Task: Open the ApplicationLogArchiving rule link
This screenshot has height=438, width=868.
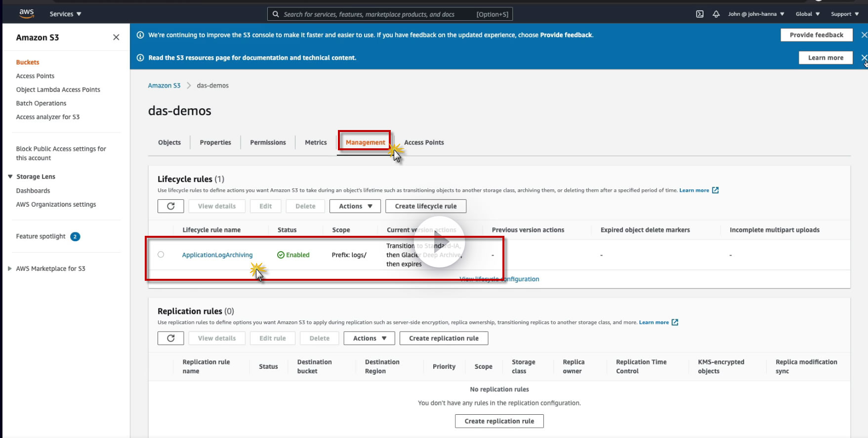Action: click(x=217, y=255)
